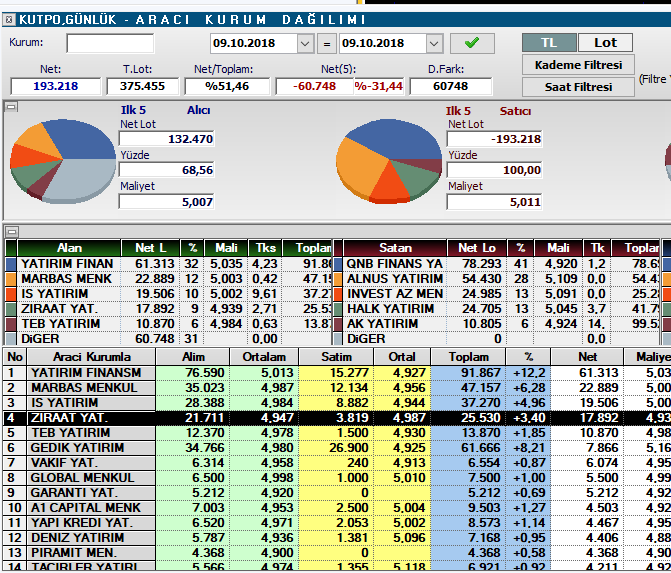Select row YATIRIM FINANSM
This screenshot has height=573, width=671.
pos(336,373)
